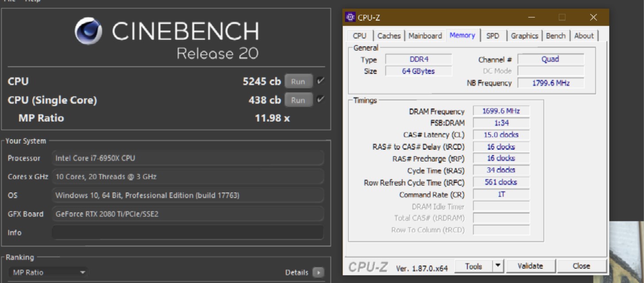Image resolution: width=644 pixels, height=283 pixels.
Task: Click the GFX Board field GeForce RTX 2080 Ti
Action: pyautogui.click(x=188, y=214)
